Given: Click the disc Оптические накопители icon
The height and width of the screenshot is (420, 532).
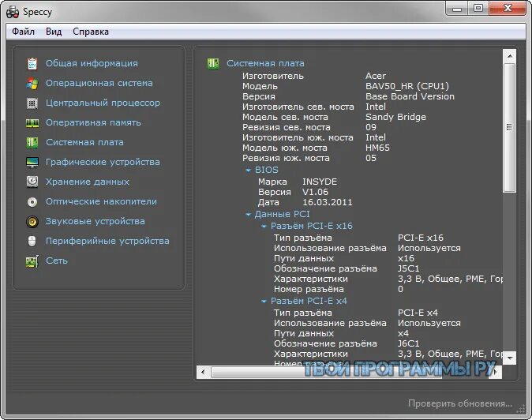Looking at the screenshot, I should click(32, 202).
